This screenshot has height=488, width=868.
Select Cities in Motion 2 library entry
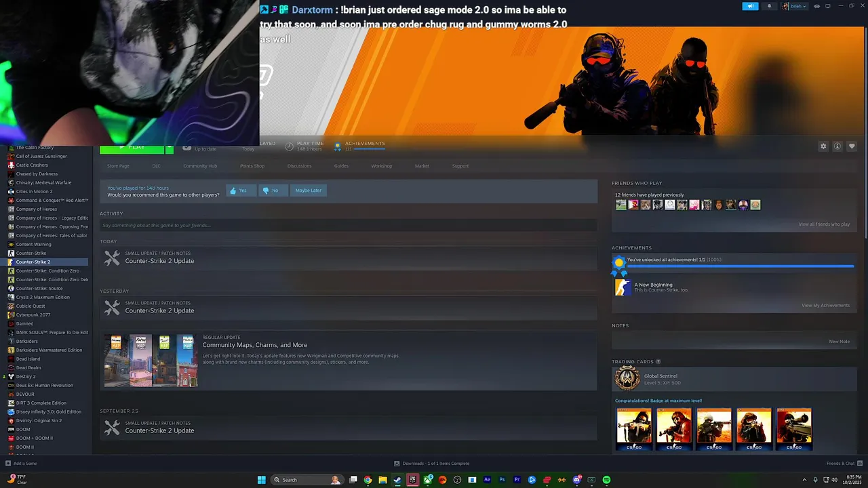34,192
